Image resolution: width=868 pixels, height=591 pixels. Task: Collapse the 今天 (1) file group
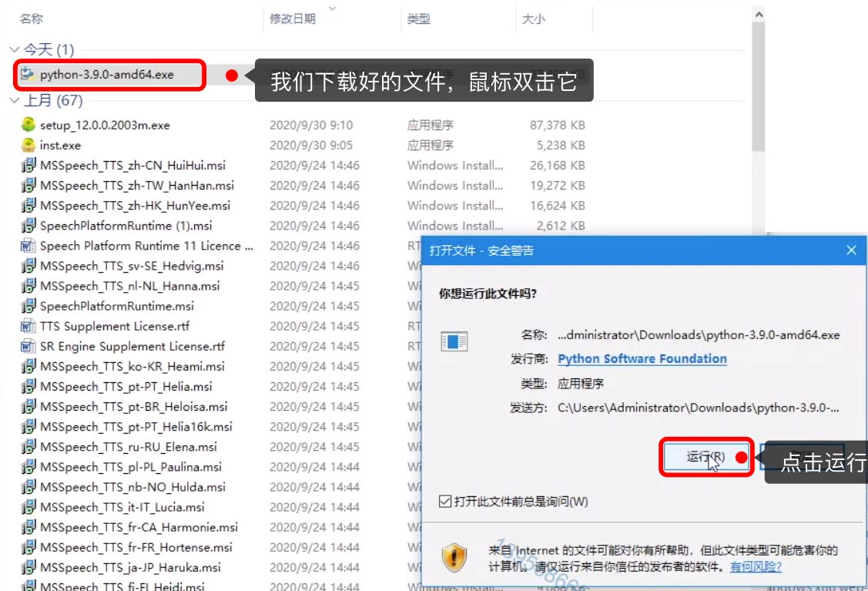[13, 48]
